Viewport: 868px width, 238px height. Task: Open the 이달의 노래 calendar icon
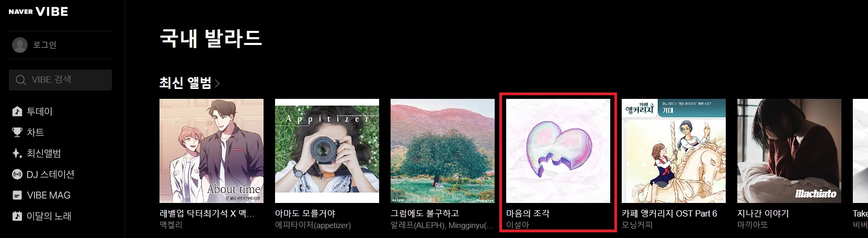[17, 216]
